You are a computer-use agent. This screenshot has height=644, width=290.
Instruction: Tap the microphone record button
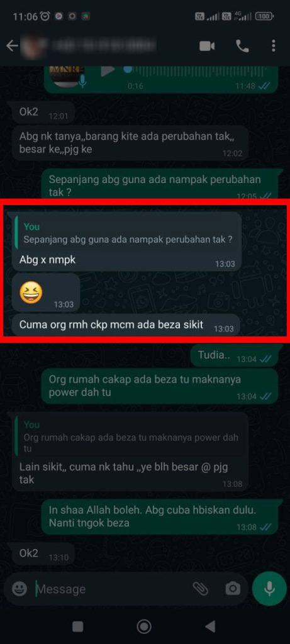(269, 589)
